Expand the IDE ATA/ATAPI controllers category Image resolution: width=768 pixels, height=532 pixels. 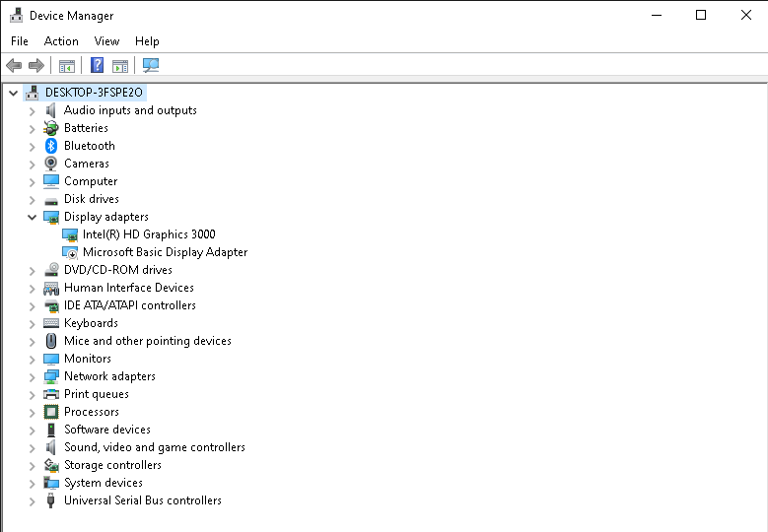coord(33,305)
